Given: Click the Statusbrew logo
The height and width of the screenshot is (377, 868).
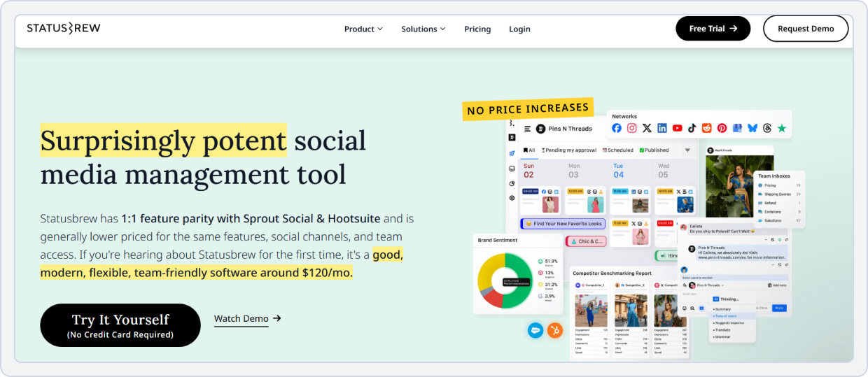Looking at the screenshot, I should (x=64, y=29).
